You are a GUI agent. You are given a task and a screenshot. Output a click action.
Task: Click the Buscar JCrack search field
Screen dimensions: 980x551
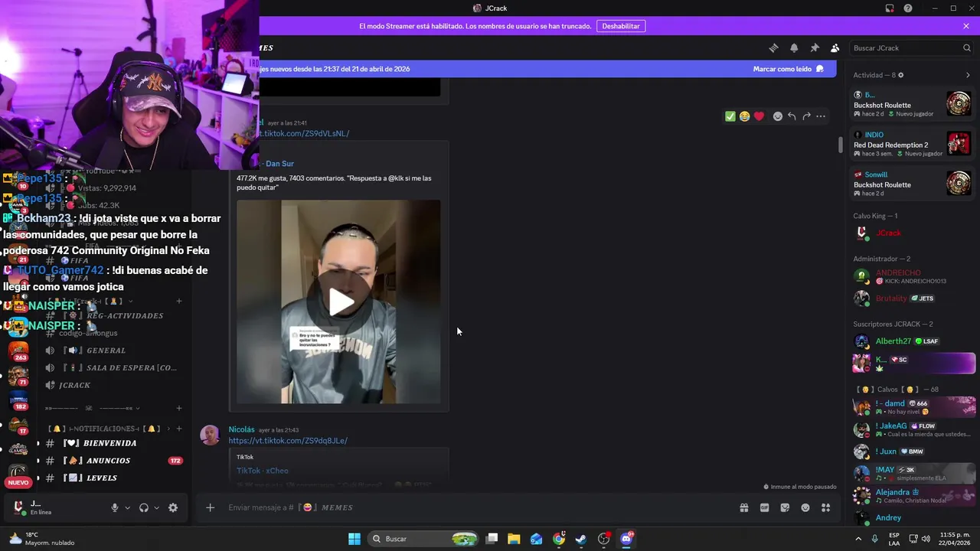(911, 47)
